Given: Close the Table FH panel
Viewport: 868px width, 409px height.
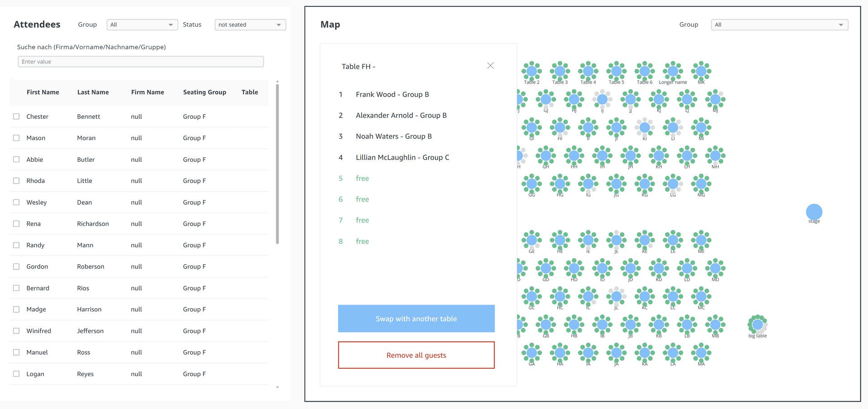Looking at the screenshot, I should (x=490, y=66).
